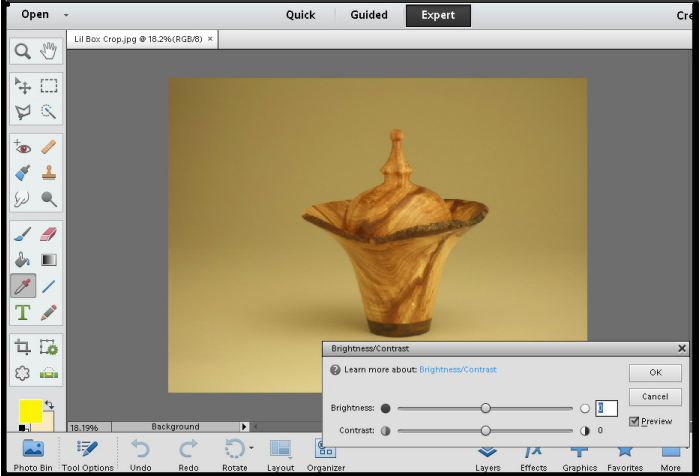Image resolution: width=700 pixels, height=476 pixels.
Task: Click the yellow foreground color swatch
Action: point(30,411)
